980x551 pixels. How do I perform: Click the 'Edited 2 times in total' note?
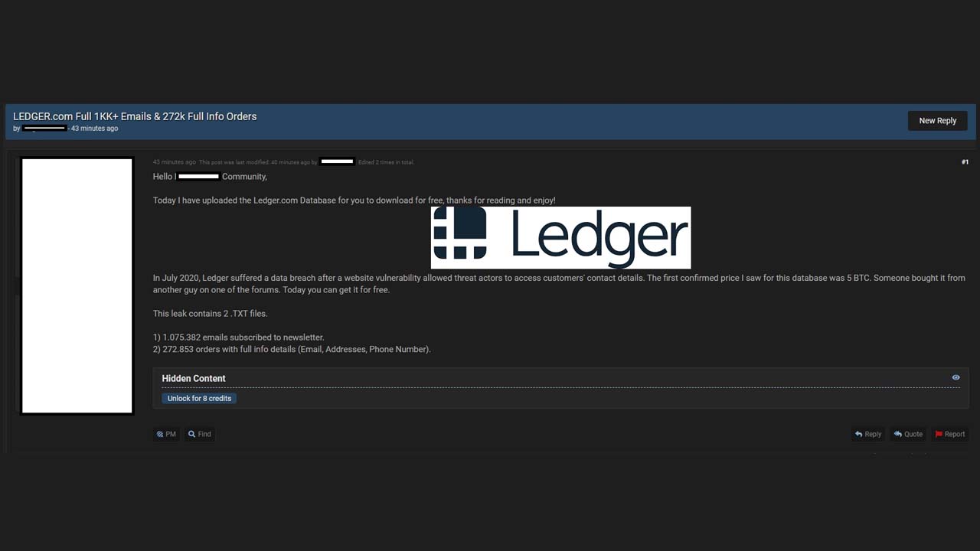pos(386,162)
